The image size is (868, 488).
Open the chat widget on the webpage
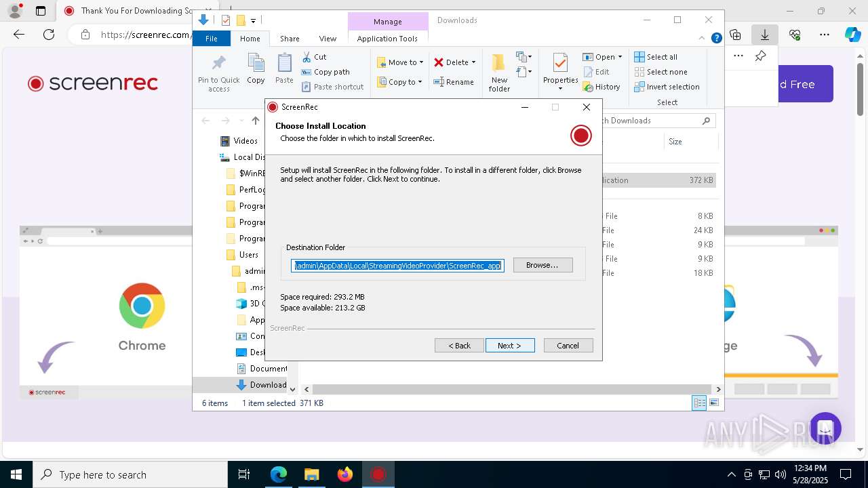[x=825, y=428]
